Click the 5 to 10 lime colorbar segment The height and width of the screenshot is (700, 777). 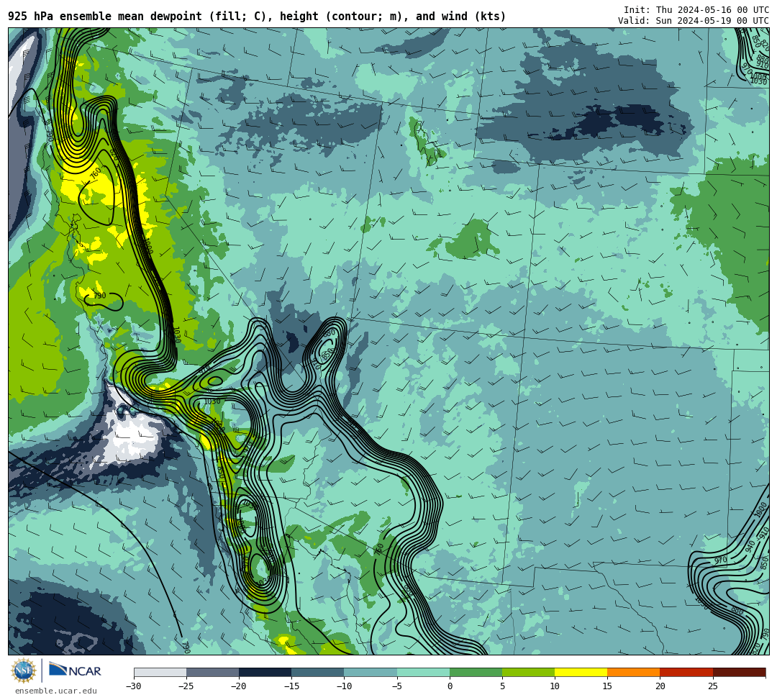528,672
